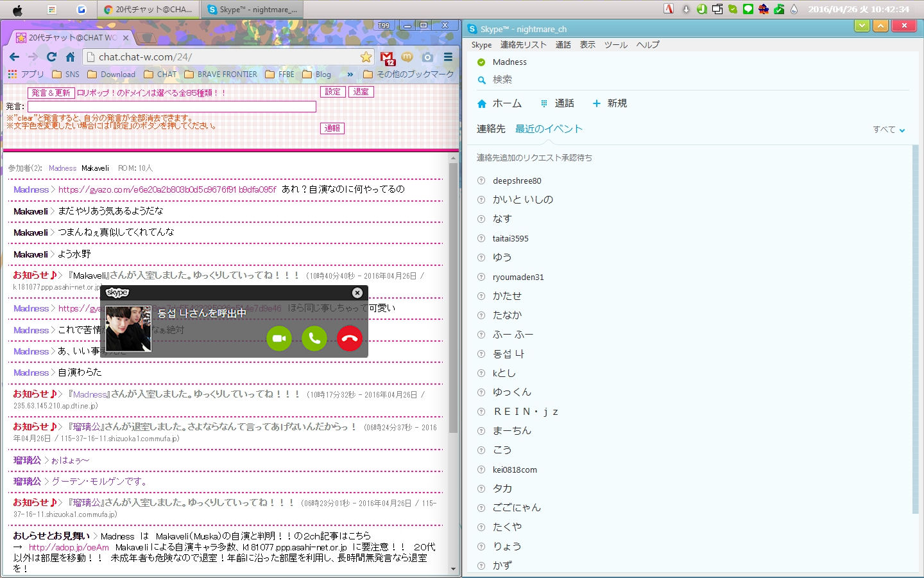Select contact deepshree80

tap(517, 181)
